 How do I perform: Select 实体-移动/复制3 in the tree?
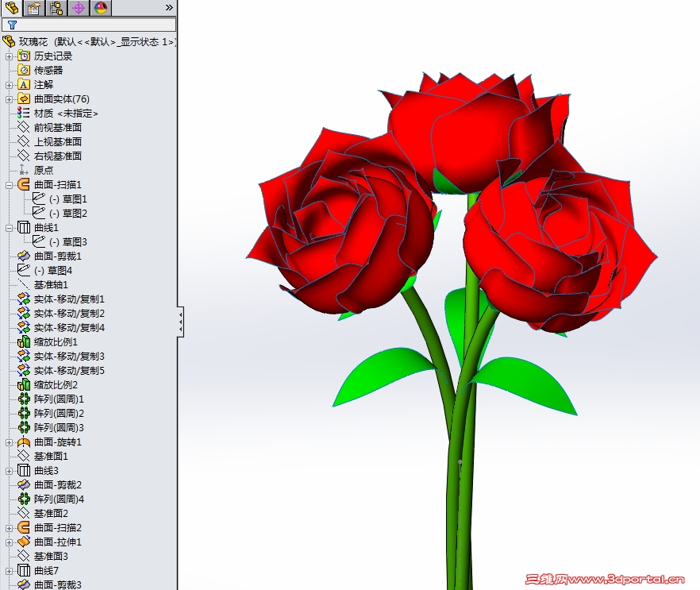click(69, 357)
